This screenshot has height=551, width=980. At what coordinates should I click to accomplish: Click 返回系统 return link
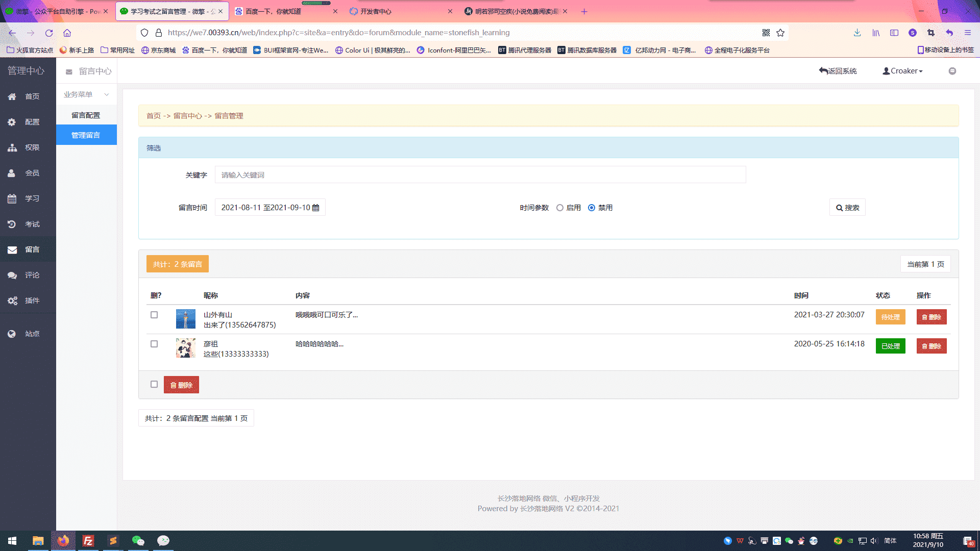(838, 71)
